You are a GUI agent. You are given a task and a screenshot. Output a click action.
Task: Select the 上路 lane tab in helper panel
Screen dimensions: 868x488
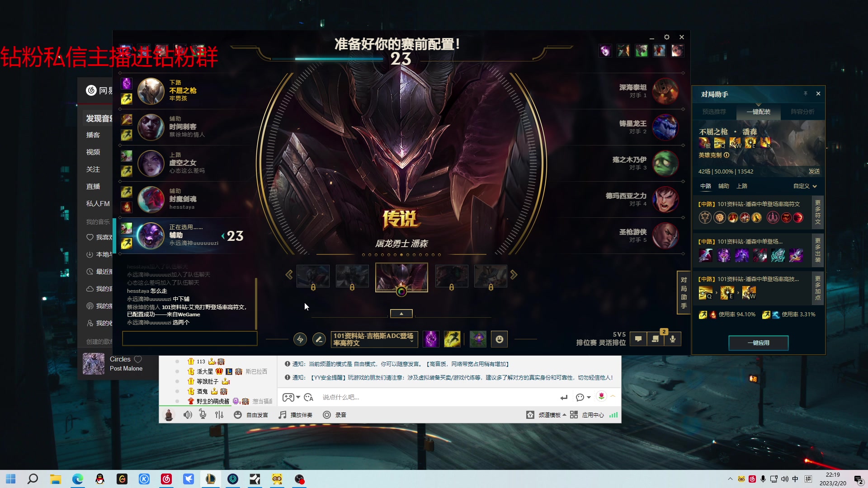coord(742,186)
